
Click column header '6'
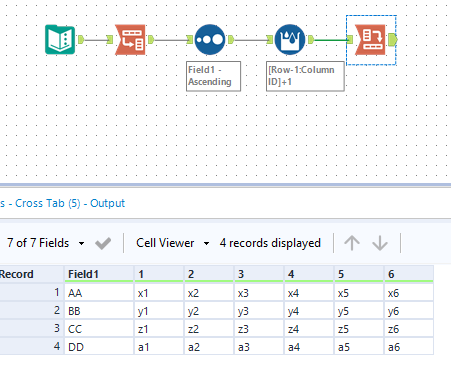point(409,274)
